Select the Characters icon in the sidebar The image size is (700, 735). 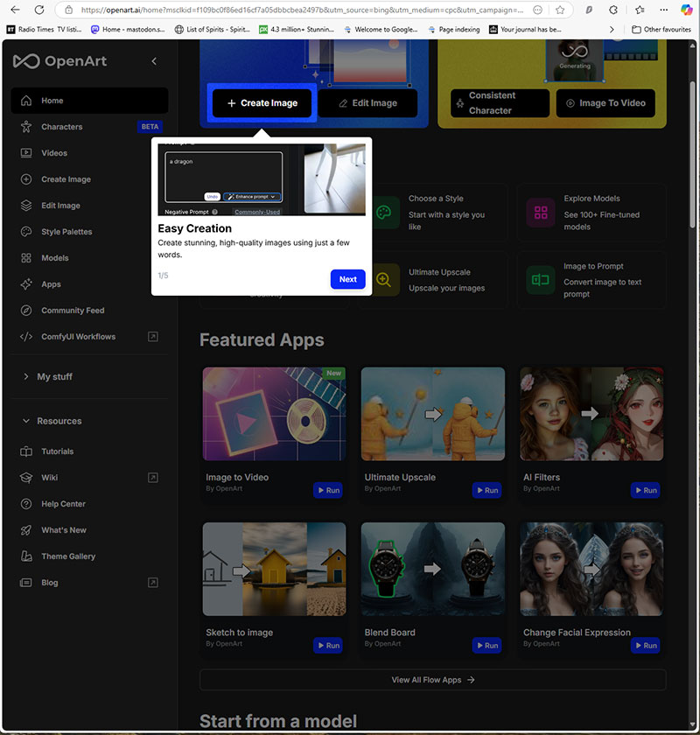(x=24, y=127)
